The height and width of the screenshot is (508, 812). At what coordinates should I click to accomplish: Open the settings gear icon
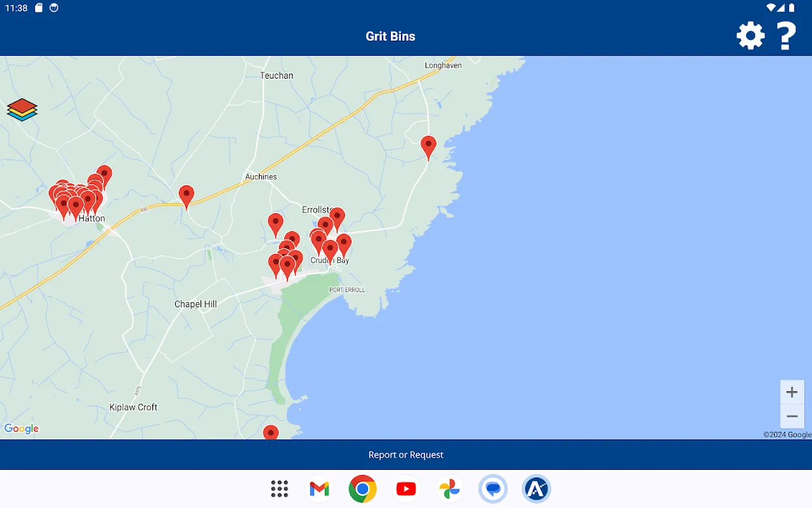tap(750, 36)
